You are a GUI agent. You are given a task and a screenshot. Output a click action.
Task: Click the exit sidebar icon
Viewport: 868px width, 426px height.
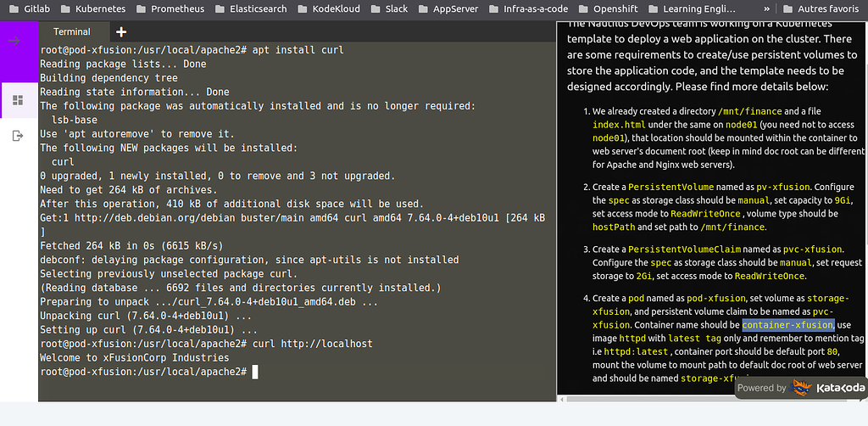(x=17, y=136)
